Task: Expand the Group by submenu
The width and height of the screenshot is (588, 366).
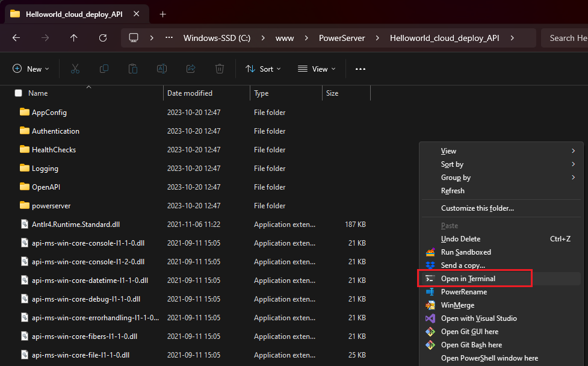Action: (456, 178)
